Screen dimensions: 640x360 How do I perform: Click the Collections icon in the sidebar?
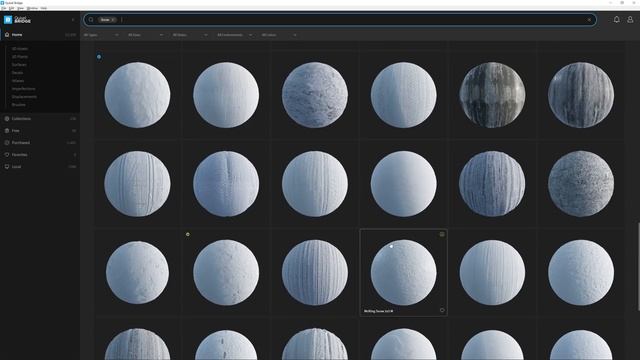(7, 119)
